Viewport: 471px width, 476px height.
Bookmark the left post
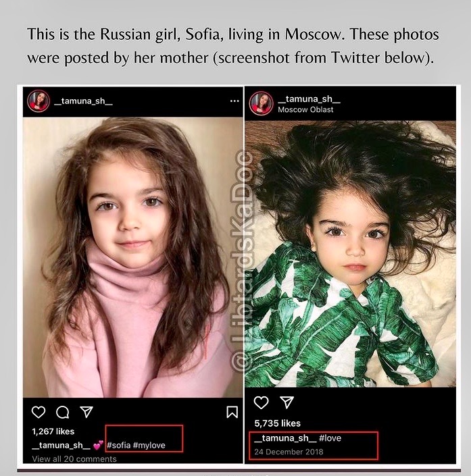(x=232, y=412)
